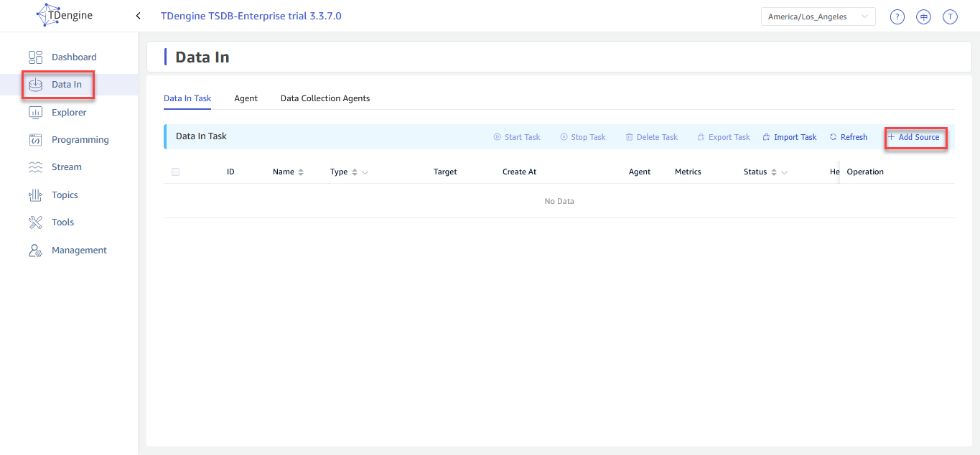Go to Topics via sidebar icon
Image resolution: width=980 pixels, height=455 pixels.
point(35,195)
